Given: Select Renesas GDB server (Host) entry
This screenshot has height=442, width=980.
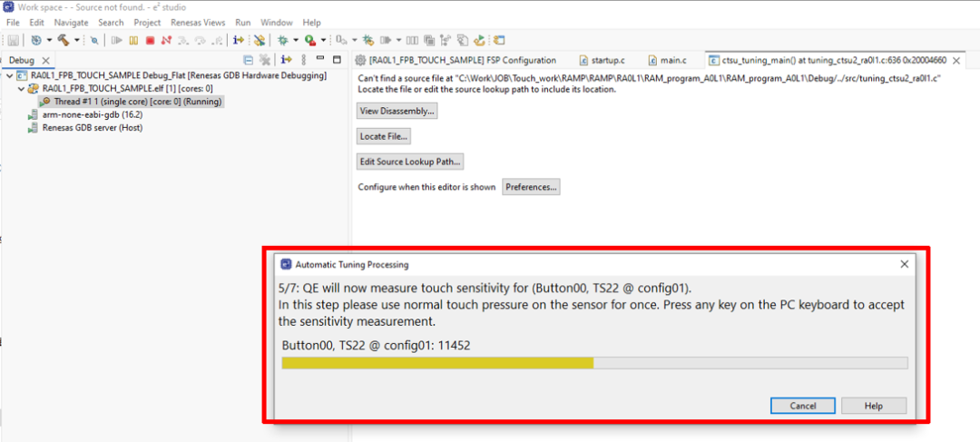Looking at the screenshot, I should 85,128.
